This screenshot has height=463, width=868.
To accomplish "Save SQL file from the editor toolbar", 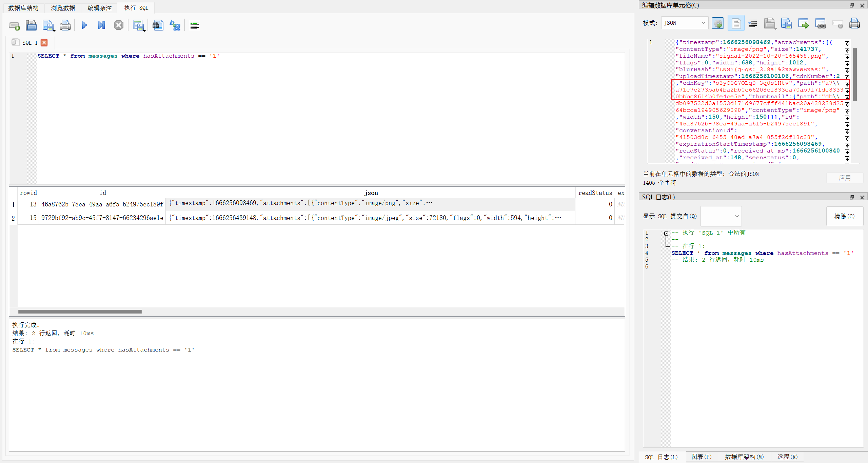I will click(x=48, y=25).
